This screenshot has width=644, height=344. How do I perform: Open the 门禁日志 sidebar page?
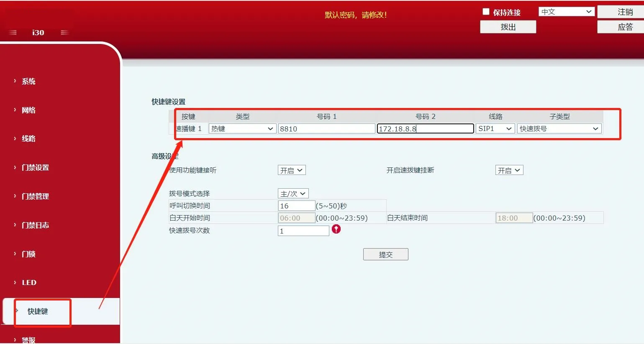click(35, 225)
